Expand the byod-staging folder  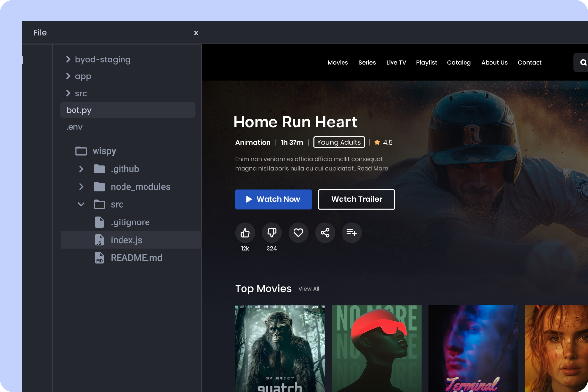(x=68, y=60)
